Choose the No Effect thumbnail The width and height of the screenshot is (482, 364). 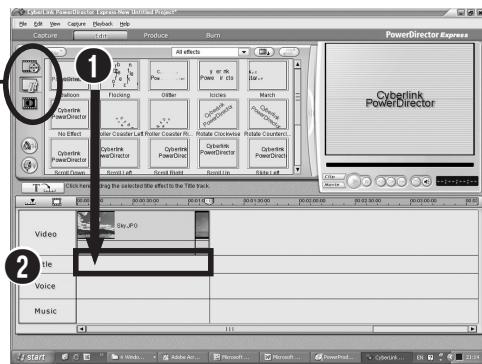69,114
